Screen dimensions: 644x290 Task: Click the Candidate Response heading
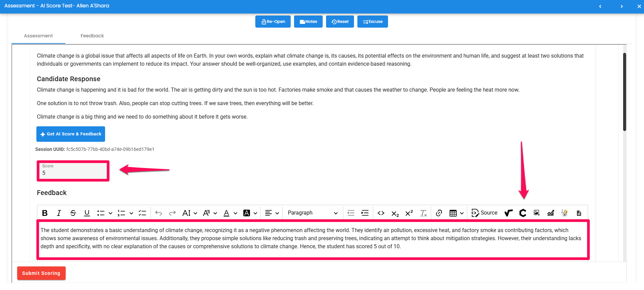click(69, 79)
